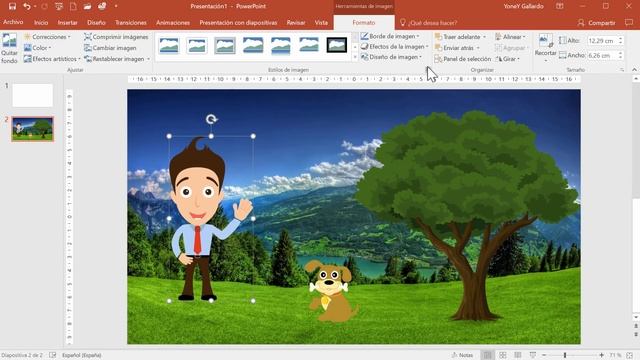This screenshot has width=640, height=360.
Task: Open the Archivo menu
Action: click(x=13, y=22)
